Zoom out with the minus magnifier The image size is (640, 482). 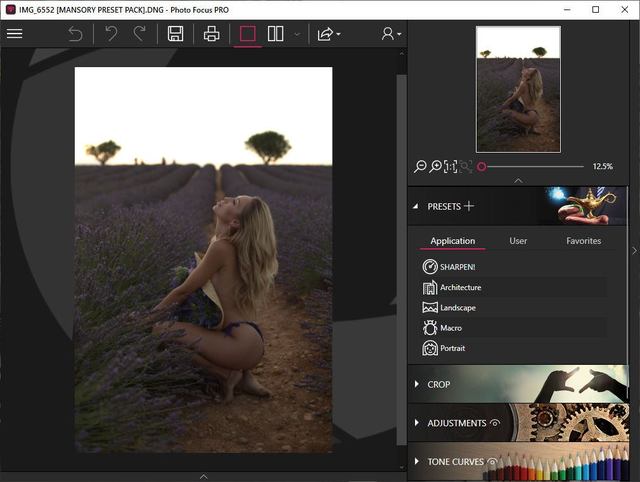[x=420, y=166]
